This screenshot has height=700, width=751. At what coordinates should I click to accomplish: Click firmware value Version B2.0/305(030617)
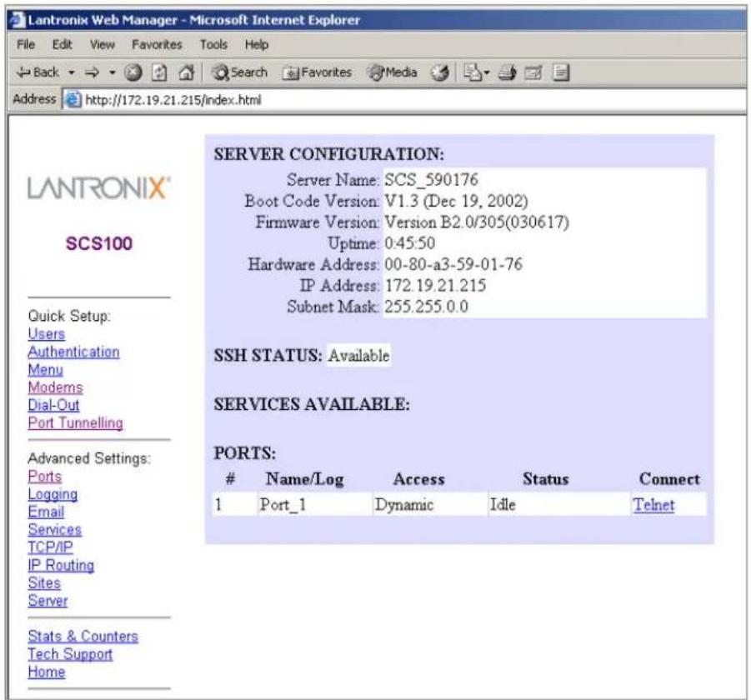click(477, 222)
